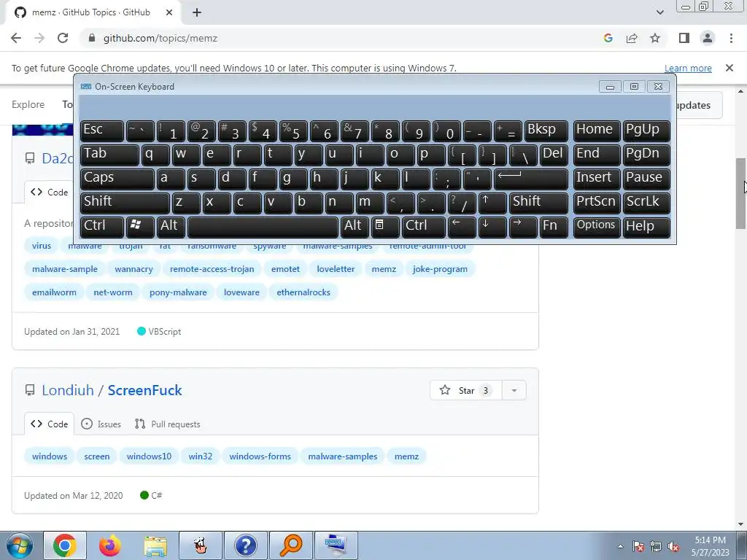Screen dimensions: 747x560
Task: Open the Google lens icon in the address bar
Action: pyautogui.click(x=608, y=38)
